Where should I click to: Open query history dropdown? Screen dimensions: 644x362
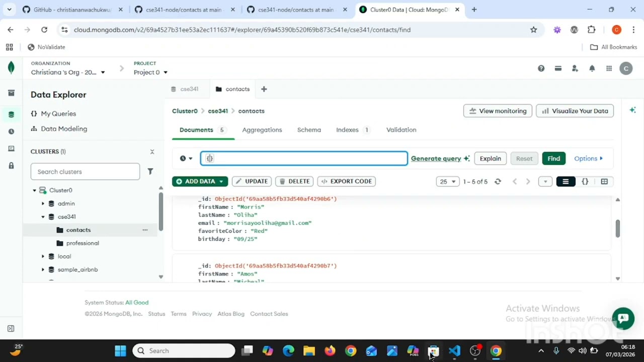pos(186,158)
